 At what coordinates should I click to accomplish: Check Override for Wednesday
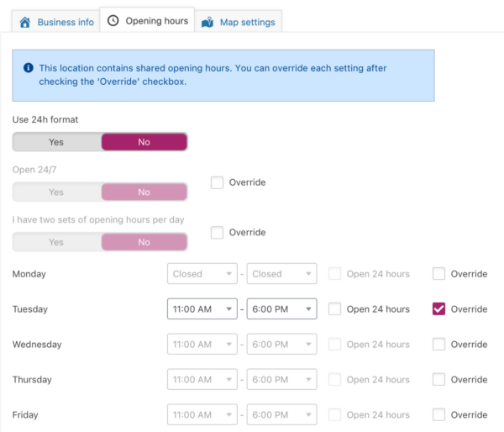(439, 345)
